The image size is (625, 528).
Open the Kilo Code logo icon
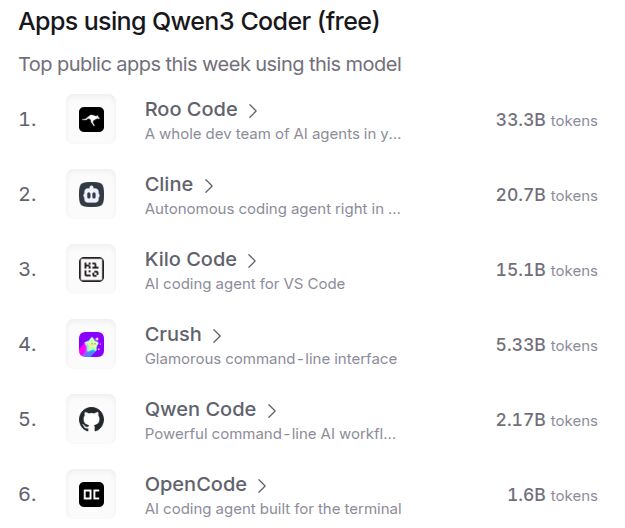pos(91,269)
